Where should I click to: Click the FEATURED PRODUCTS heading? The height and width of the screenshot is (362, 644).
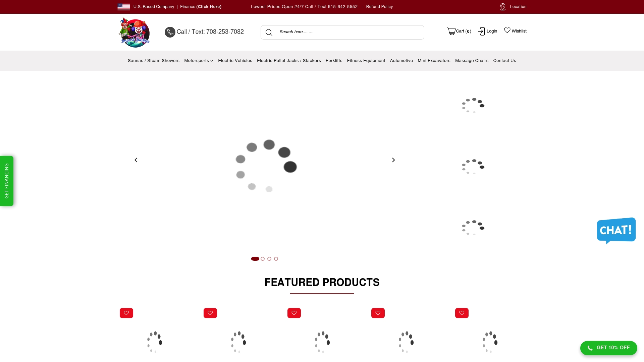pyautogui.click(x=322, y=282)
